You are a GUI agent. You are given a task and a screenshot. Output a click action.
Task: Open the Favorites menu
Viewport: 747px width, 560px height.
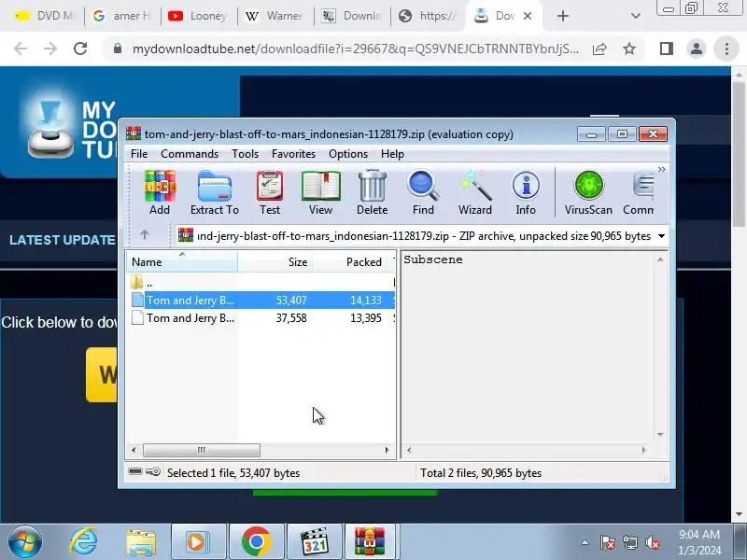pos(293,154)
